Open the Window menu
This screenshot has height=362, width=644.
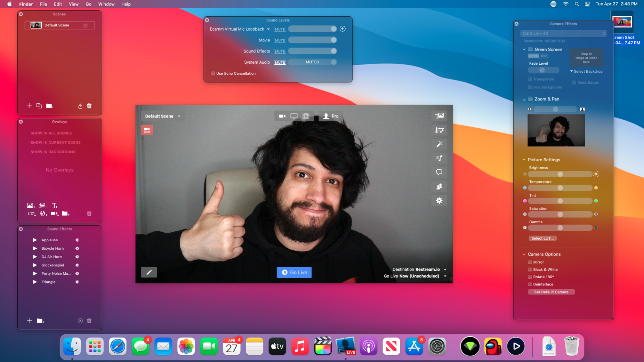click(106, 4)
